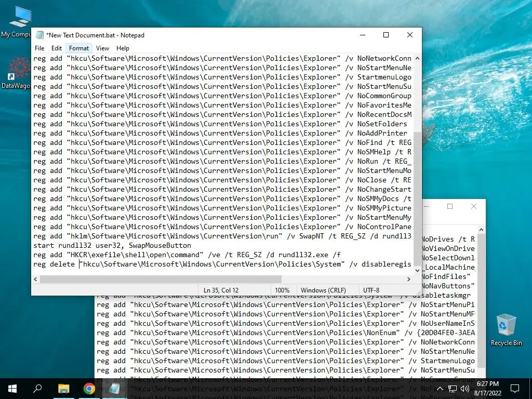Click the line with NoRun /t REG_
This screenshot has width=532, height=399.
coord(222,161)
